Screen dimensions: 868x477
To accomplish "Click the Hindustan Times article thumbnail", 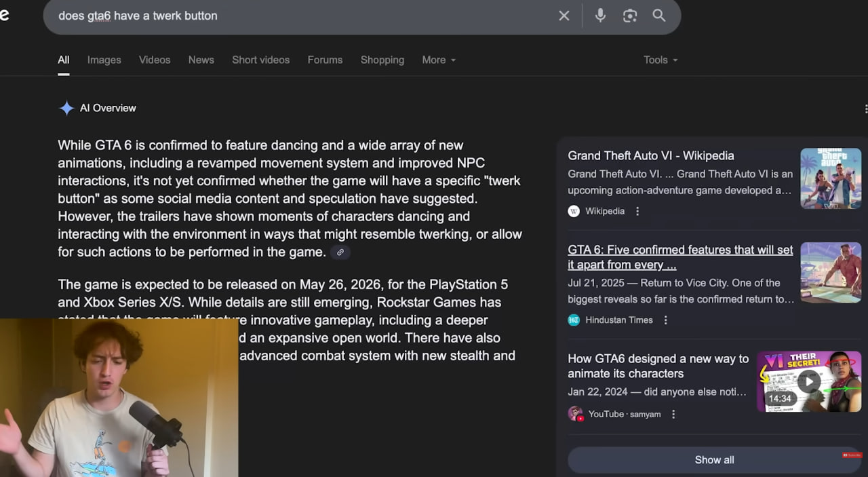I will tap(830, 273).
